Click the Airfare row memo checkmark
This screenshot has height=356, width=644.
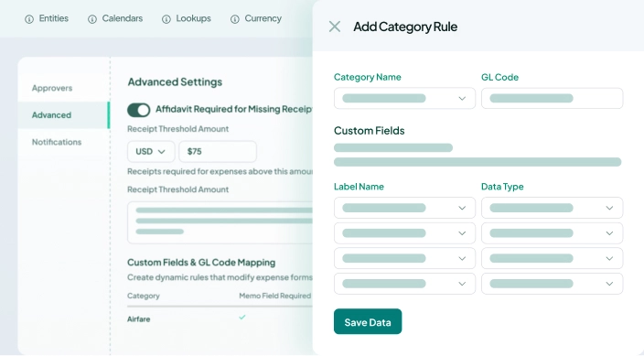242,317
